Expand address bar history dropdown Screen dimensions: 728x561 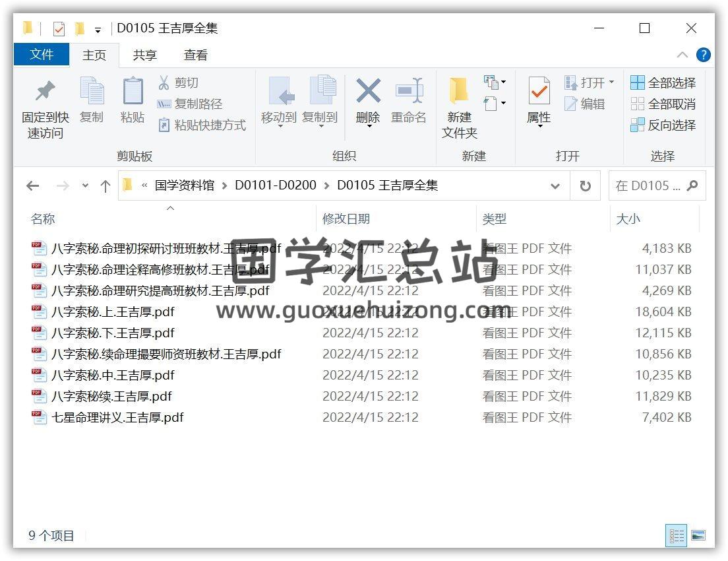click(x=555, y=186)
